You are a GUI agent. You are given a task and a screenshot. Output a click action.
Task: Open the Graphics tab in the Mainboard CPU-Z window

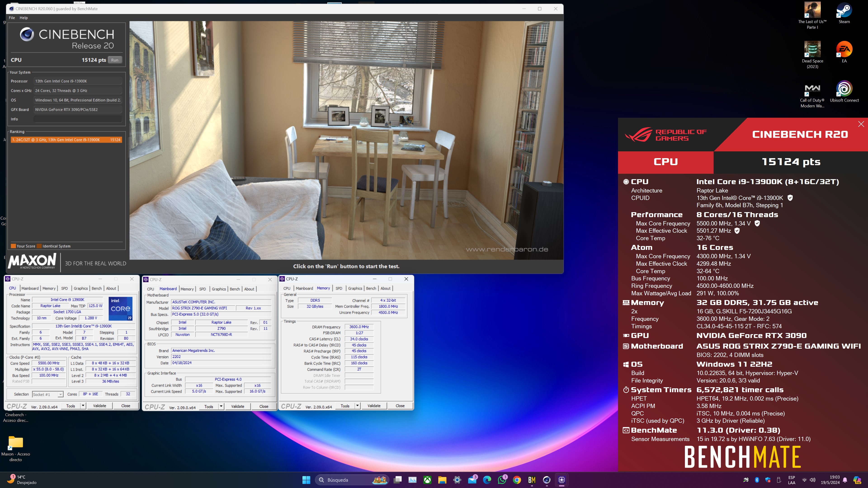219,289
